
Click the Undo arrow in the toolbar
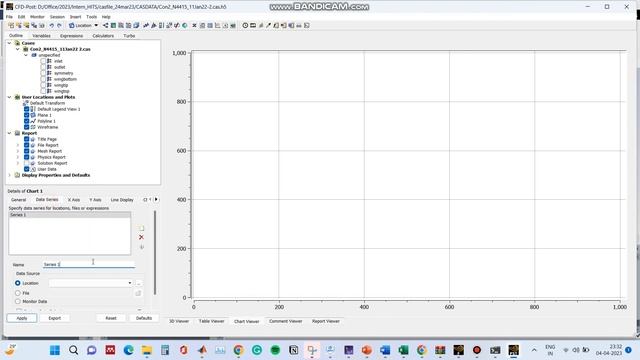pos(52,25)
